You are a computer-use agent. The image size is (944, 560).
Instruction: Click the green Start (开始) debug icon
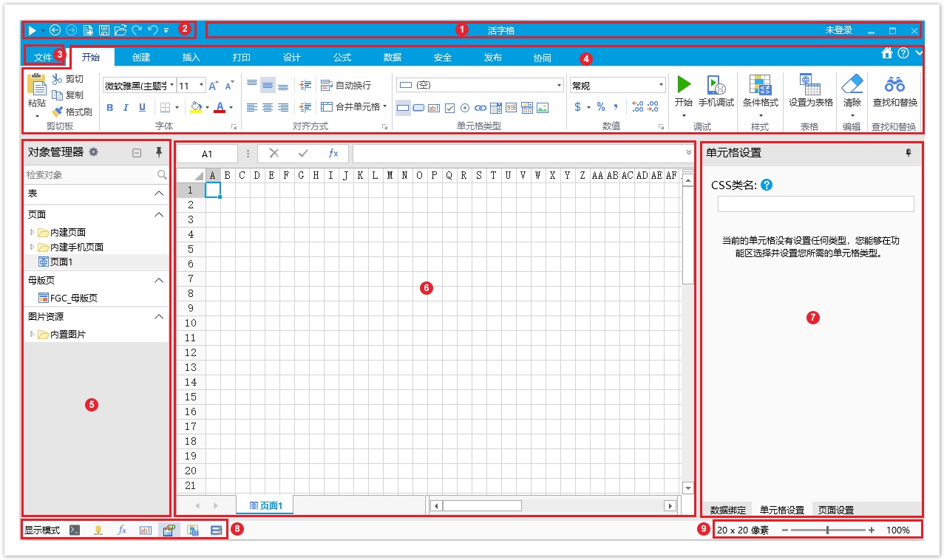(684, 83)
